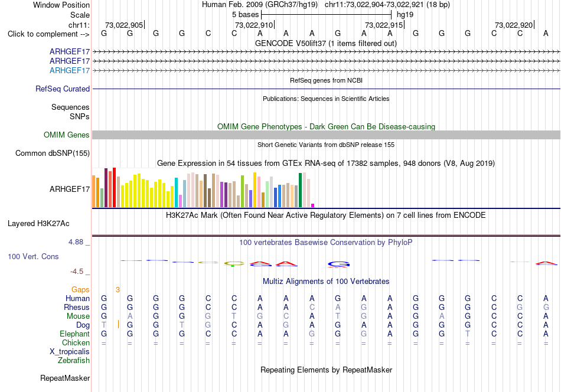The width and height of the screenshot is (561, 392).
Task: Open the GTEx Gene Expression in 54 tissues title
Action: (x=326, y=164)
